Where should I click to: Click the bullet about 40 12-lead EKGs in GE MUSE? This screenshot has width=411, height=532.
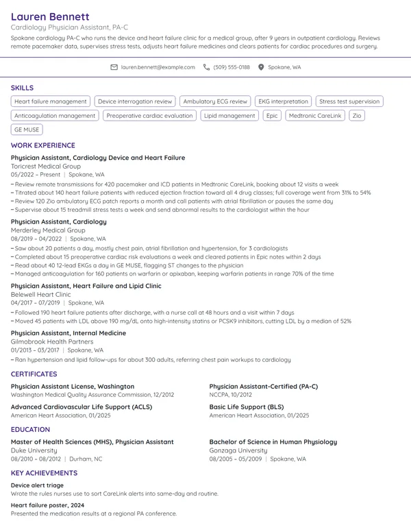click(127, 265)
